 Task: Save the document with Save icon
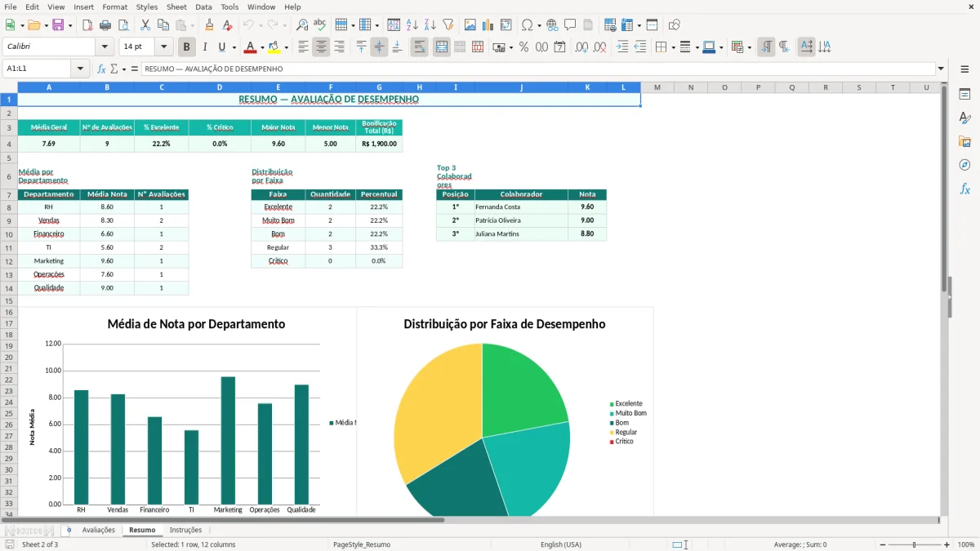pos(58,25)
